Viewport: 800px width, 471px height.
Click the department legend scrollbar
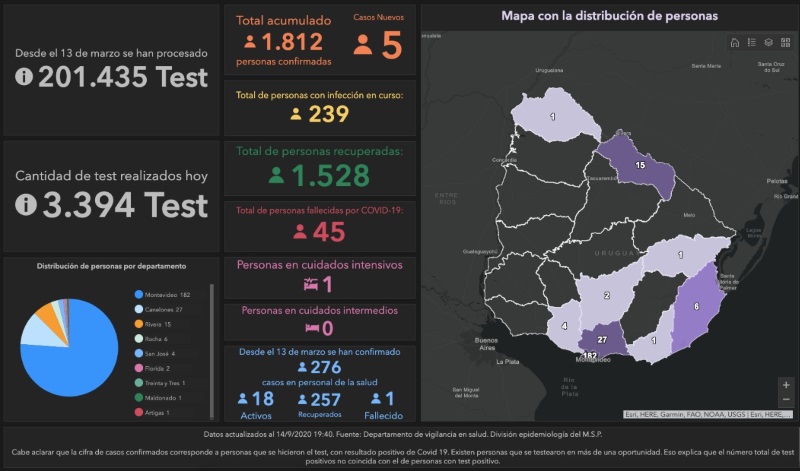[212, 350]
